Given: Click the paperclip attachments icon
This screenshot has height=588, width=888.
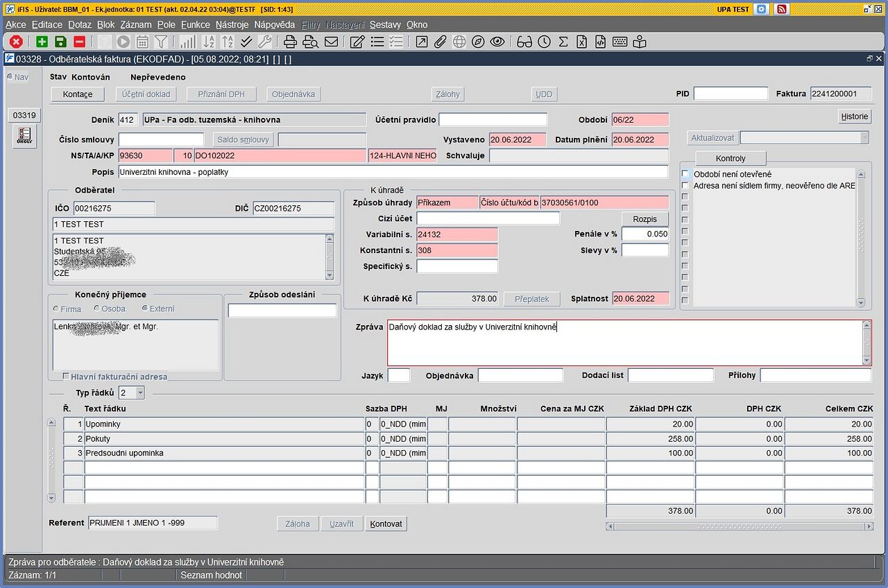Looking at the screenshot, I should pos(441,42).
